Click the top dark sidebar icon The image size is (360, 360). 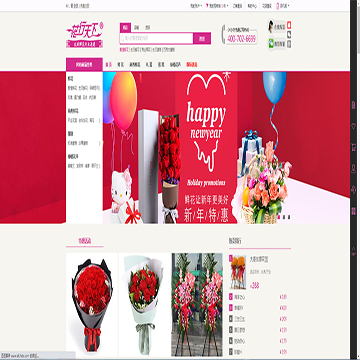point(354,105)
